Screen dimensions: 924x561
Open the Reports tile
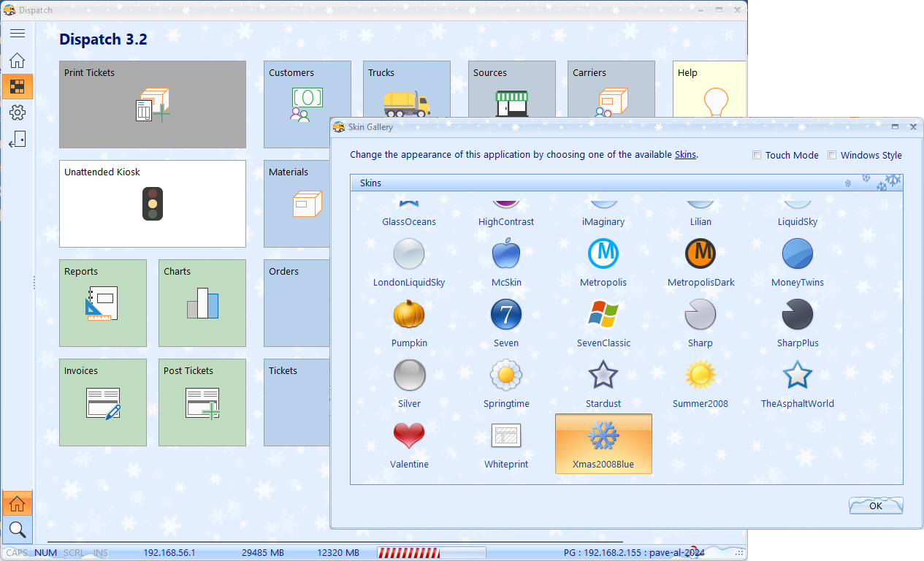102,303
